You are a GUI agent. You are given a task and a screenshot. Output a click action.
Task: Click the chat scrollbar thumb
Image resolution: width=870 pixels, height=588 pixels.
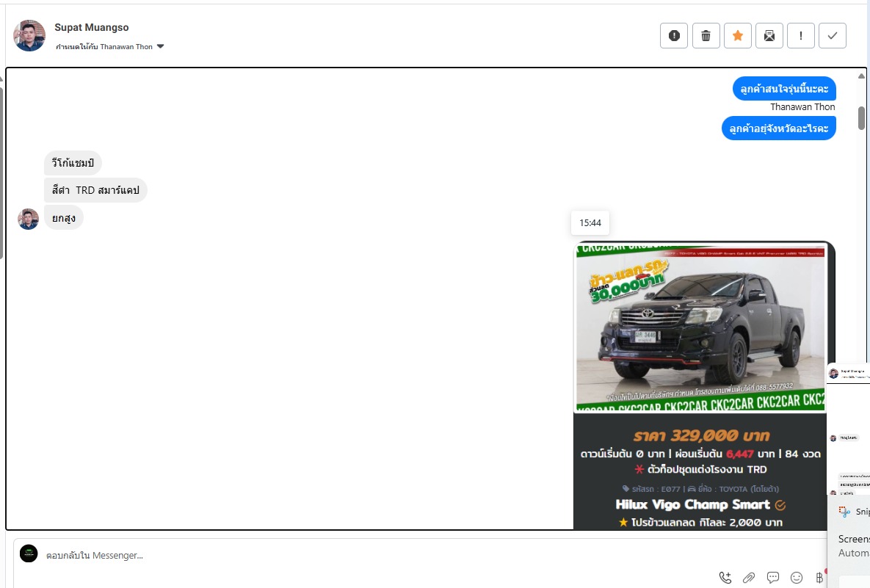861,118
